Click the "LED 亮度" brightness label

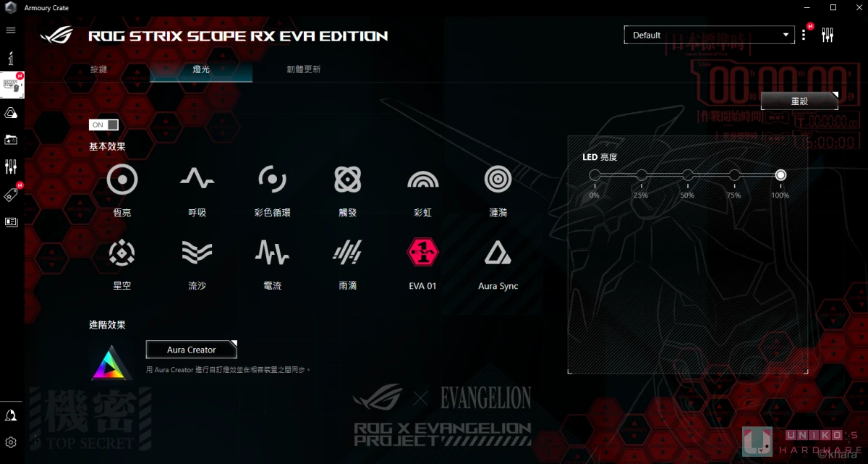click(600, 157)
